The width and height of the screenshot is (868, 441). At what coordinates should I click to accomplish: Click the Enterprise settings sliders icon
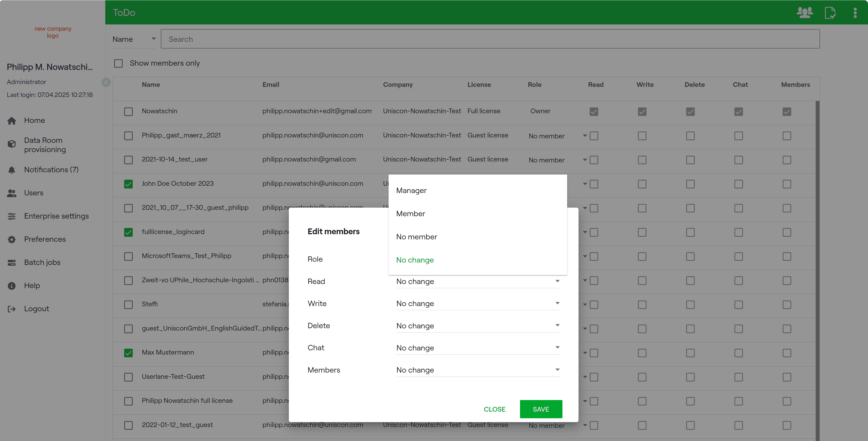click(x=12, y=216)
